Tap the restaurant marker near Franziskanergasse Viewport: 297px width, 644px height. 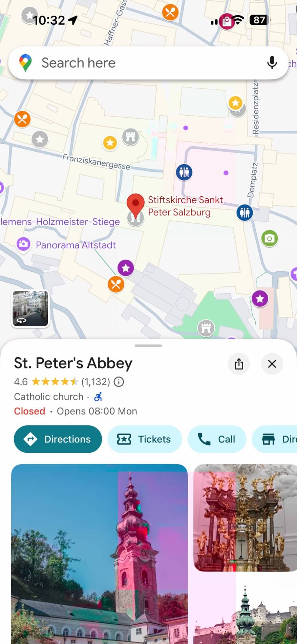[x=22, y=119]
